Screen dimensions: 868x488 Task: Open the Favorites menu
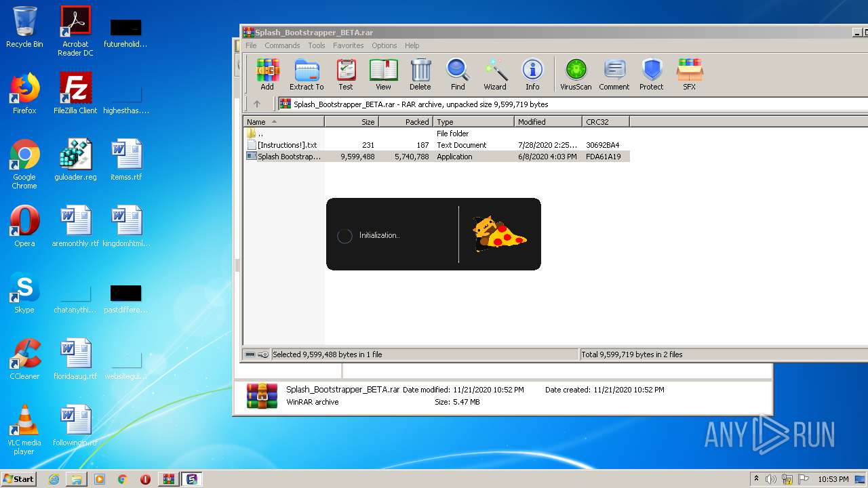(x=348, y=45)
